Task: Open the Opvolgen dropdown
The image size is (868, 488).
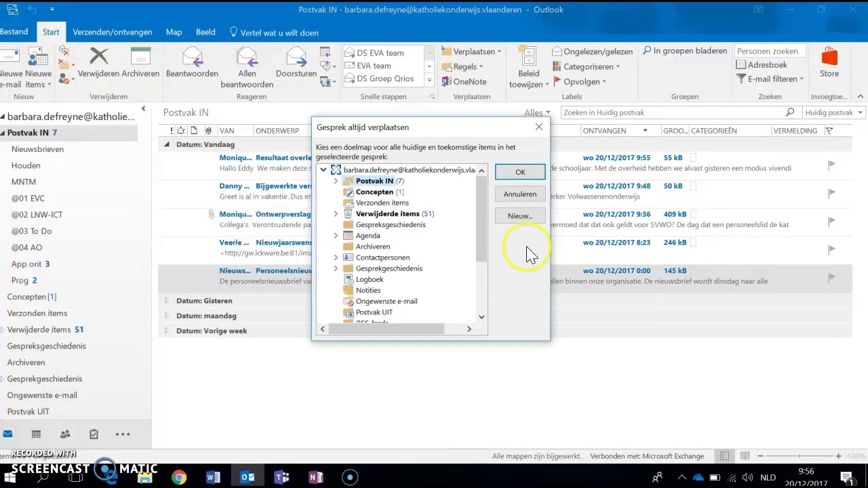Action: click(x=579, y=81)
